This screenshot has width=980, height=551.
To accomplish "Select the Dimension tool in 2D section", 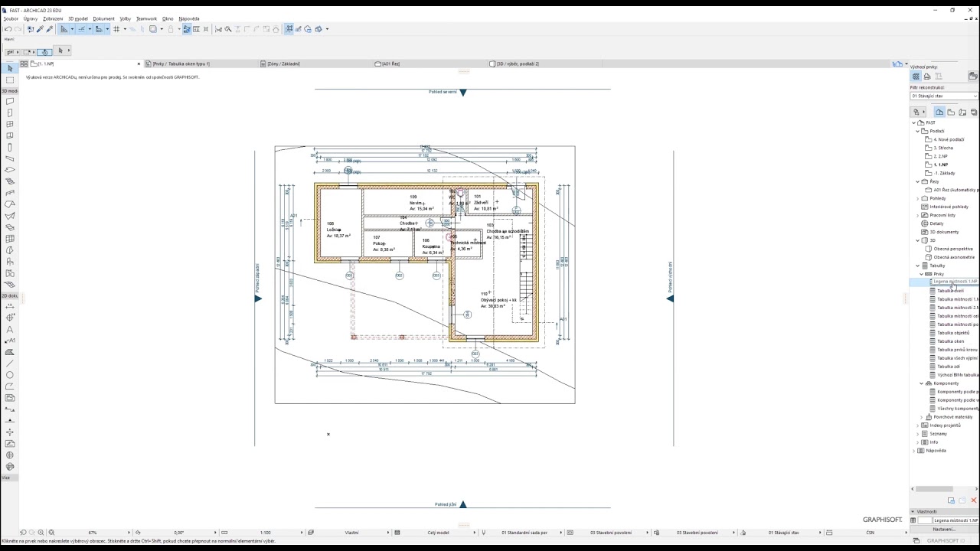I will coord(10,306).
